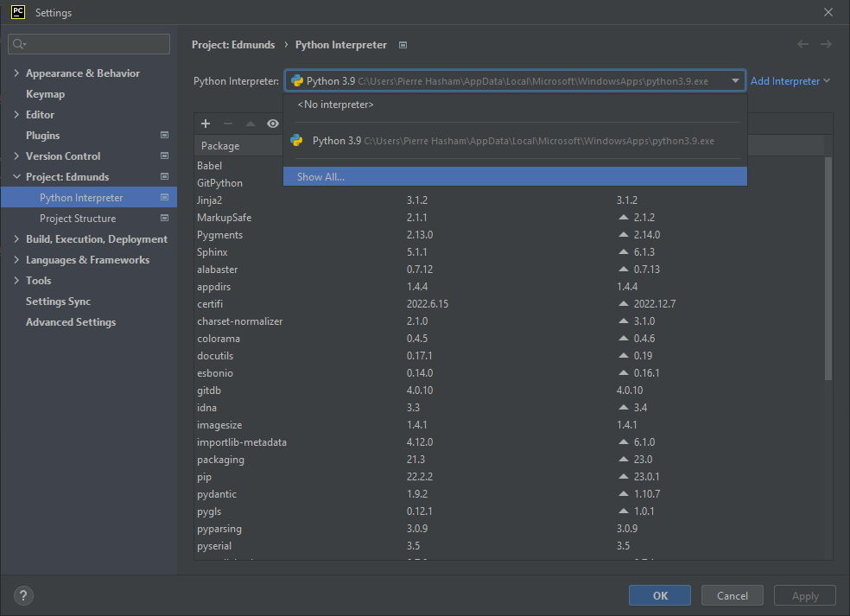Select Python Interpreter in sidebar
850x616 pixels.
tap(89, 197)
